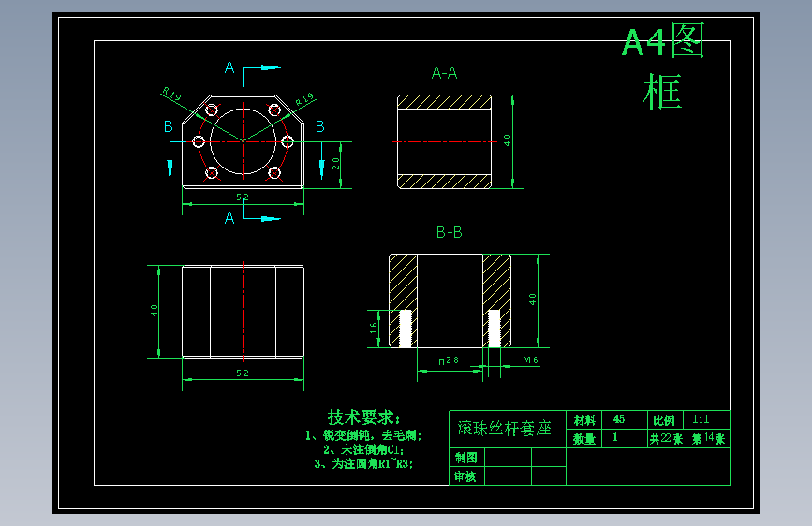Select note line "2、未注倒角C1;"
The image size is (812, 526).
click(x=363, y=449)
